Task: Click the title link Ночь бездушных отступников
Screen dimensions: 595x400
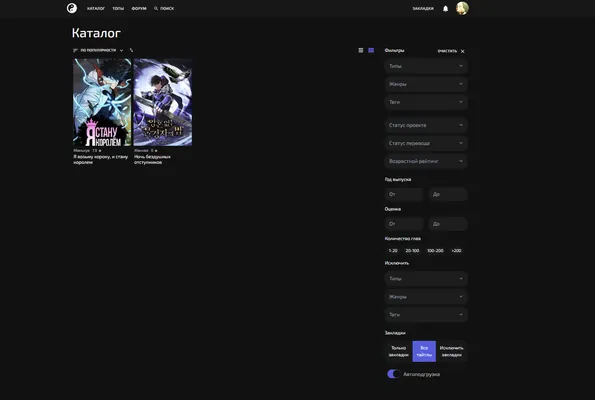Action: click(x=152, y=159)
